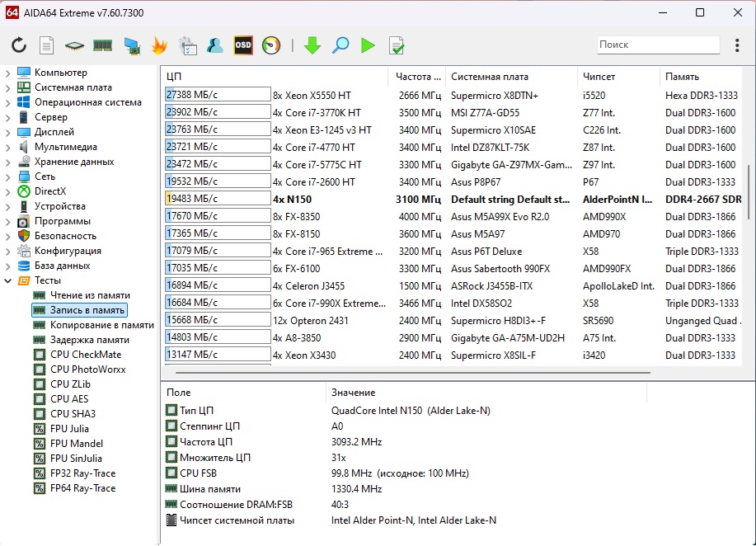This screenshot has width=756, height=546.
Task: Select Безопасность in the sidebar tree
Action: 65,237
